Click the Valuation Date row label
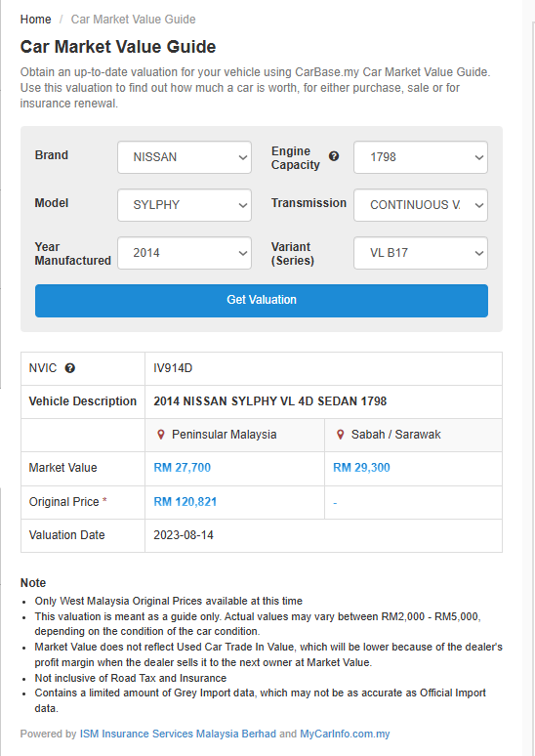Screen dimensions: 535x756 66,535
